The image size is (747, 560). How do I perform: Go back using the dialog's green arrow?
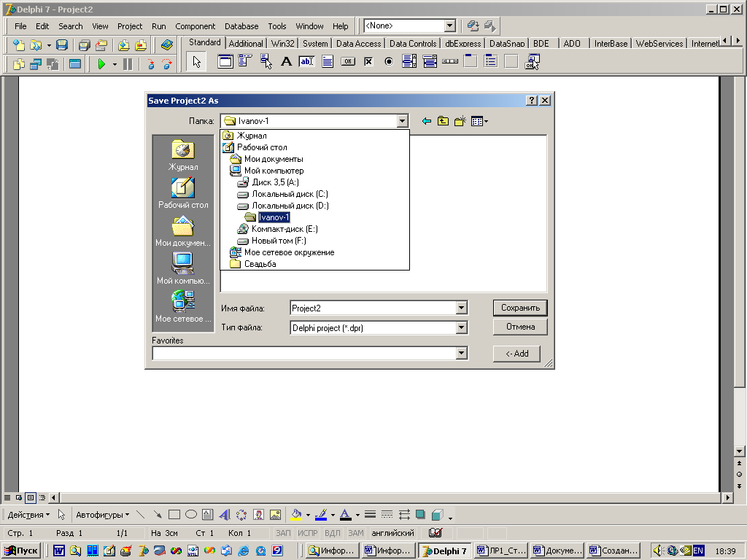click(x=426, y=121)
